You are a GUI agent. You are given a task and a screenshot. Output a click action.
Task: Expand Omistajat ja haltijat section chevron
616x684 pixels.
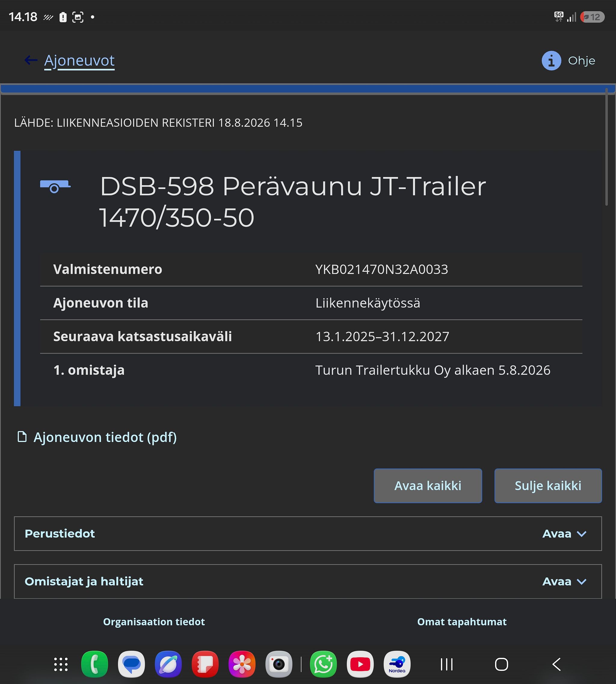tap(582, 581)
